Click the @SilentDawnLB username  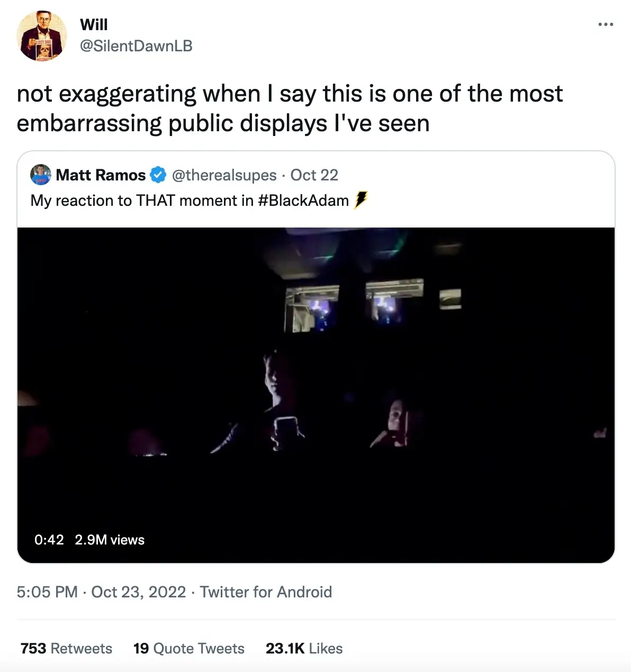pyautogui.click(x=136, y=46)
